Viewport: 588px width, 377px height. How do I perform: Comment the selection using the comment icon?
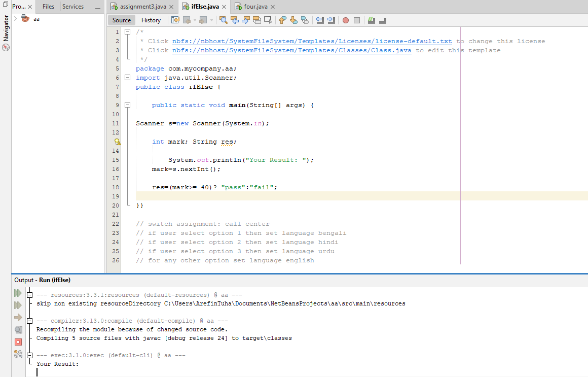coord(372,20)
